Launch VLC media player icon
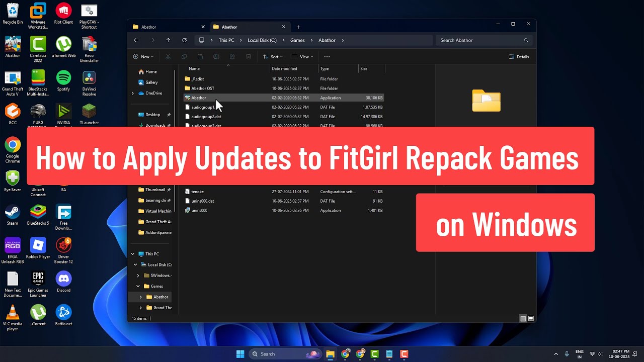Screen dimensions: 644x362 click(x=13, y=318)
